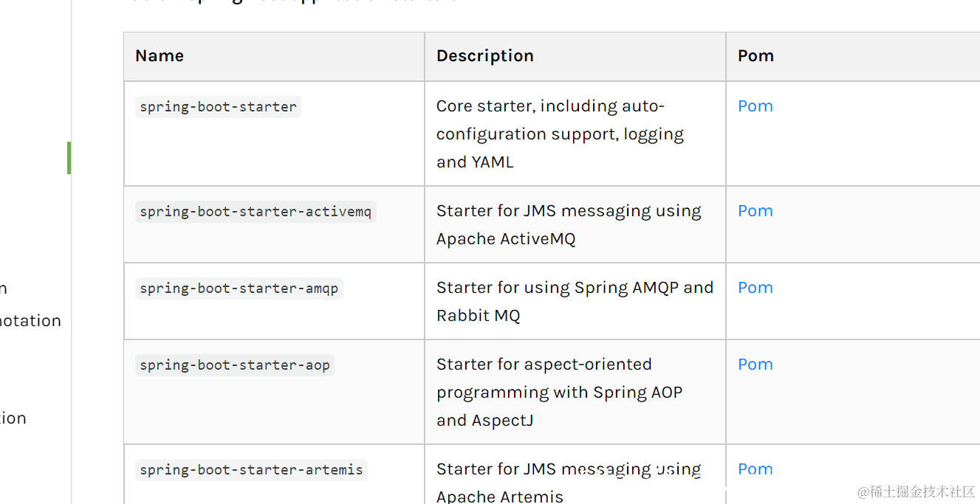This screenshot has width=980, height=504.
Task: Click the spring-boot-starter-activemq code label
Action: point(256,212)
